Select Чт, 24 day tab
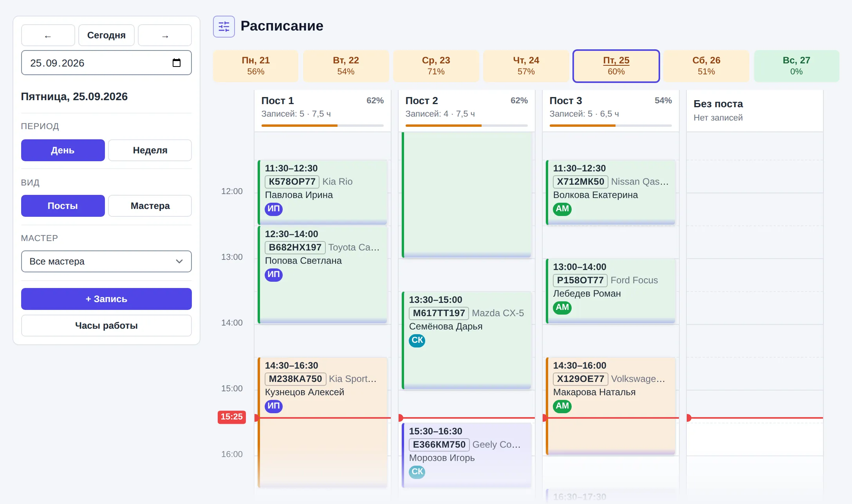This screenshot has height=504, width=852. tap(526, 66)
